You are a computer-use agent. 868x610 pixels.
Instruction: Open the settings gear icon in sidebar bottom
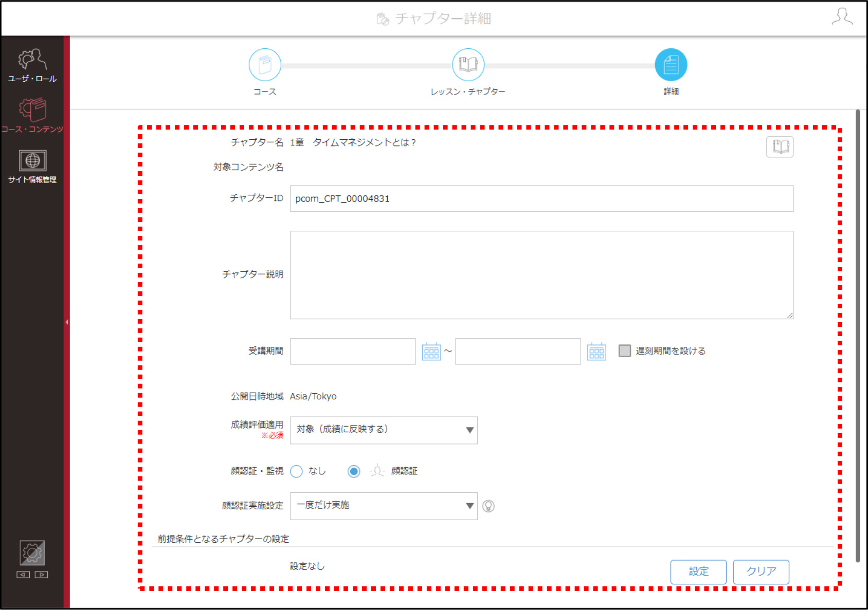point(32,553)
